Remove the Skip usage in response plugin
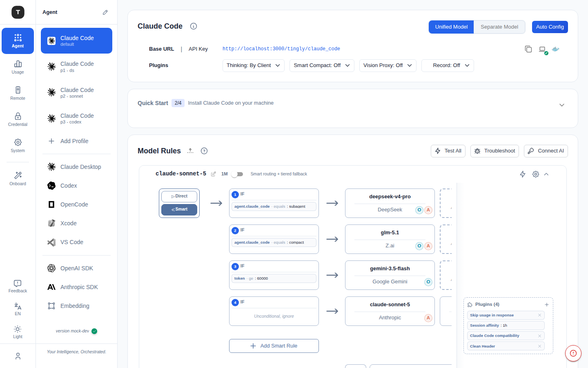The height and width of the screenshot is (368, 588). [x=539, y=315]
